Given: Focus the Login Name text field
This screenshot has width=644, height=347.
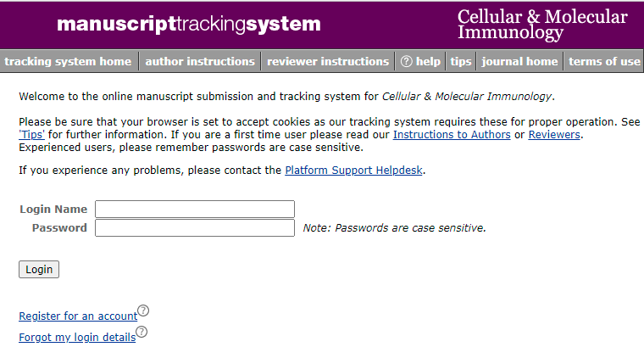Looking at the screenshot, I should 195,209.
